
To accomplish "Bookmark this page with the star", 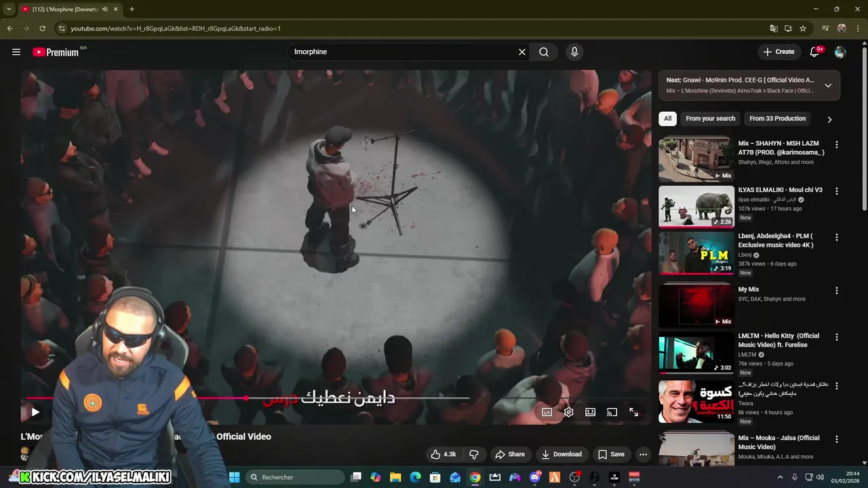I will [803, 28].
